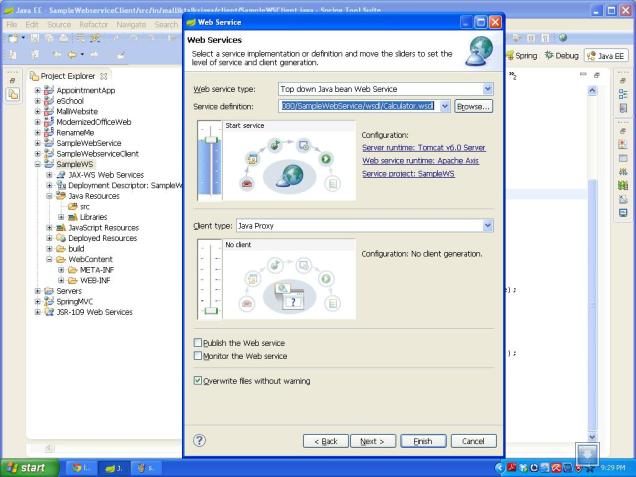Click the Deployment Descriptor icon in tree
Screen dimensions: 636x477
point(62,185)
